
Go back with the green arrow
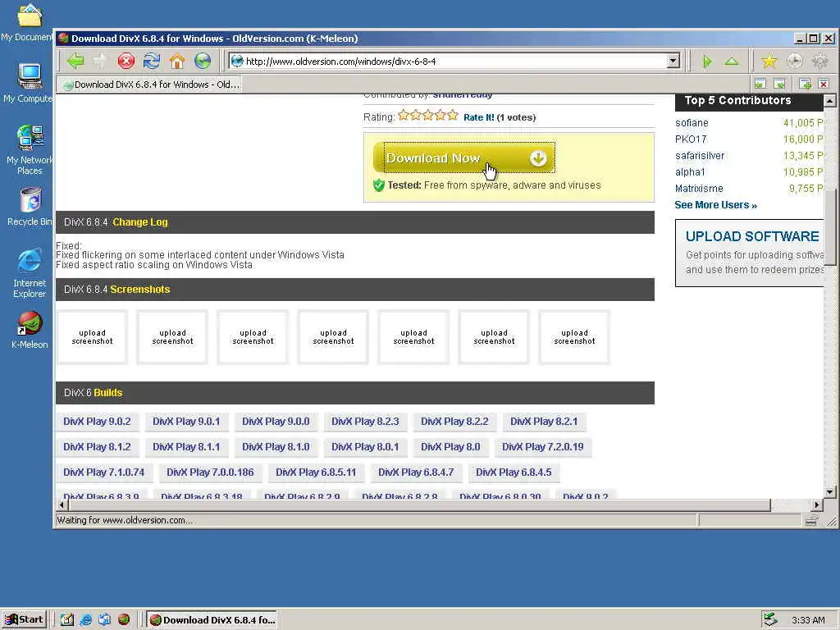75,61
